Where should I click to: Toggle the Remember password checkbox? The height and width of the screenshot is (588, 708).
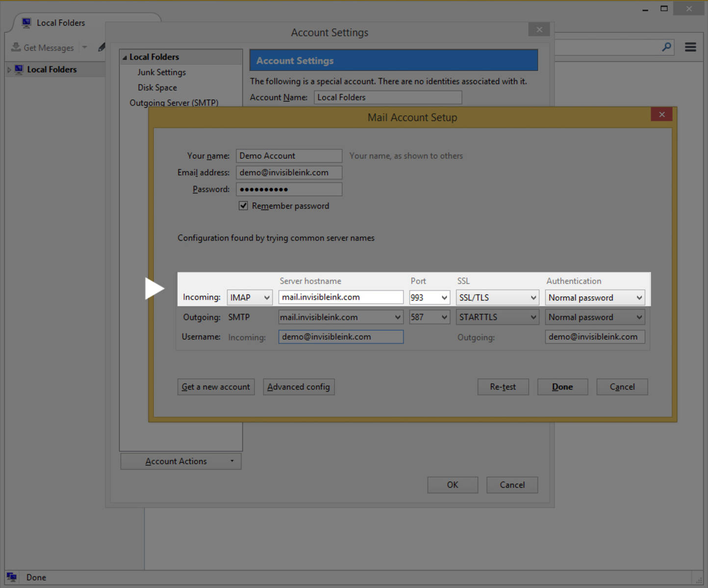click(x=243, y=206)
